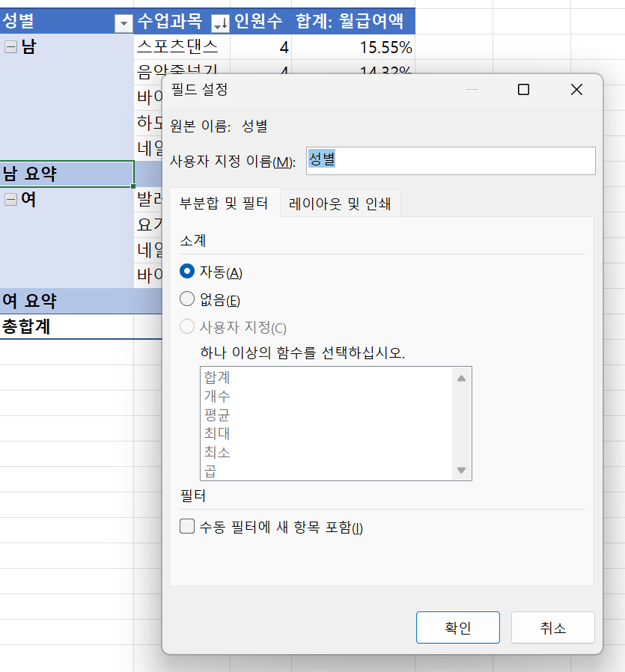Enable 수동 필터에 새 항목 포함 checkbox
This screenshot has height=672, width=625.
coord(188,527)
